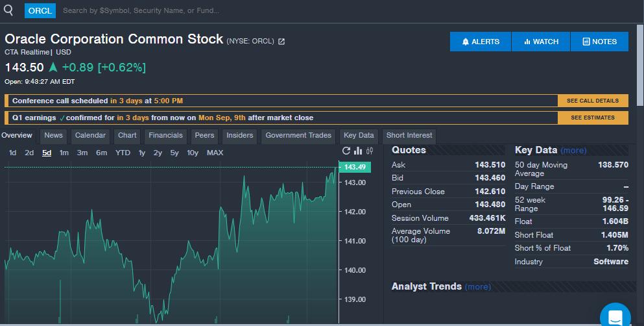The width and height of the screenshot is (644, 326).
Task: Click the Quotes section heading
Action: (x=409, y=150)
